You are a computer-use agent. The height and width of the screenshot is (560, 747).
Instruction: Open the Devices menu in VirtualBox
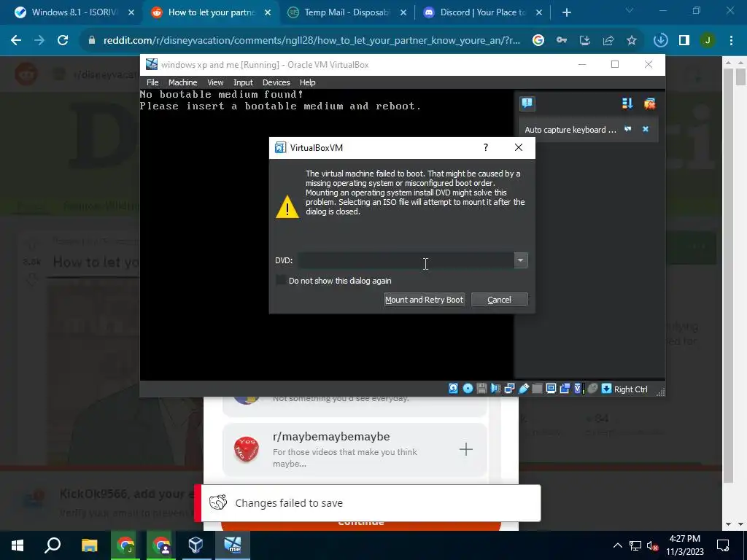click(x=276, y=82)
